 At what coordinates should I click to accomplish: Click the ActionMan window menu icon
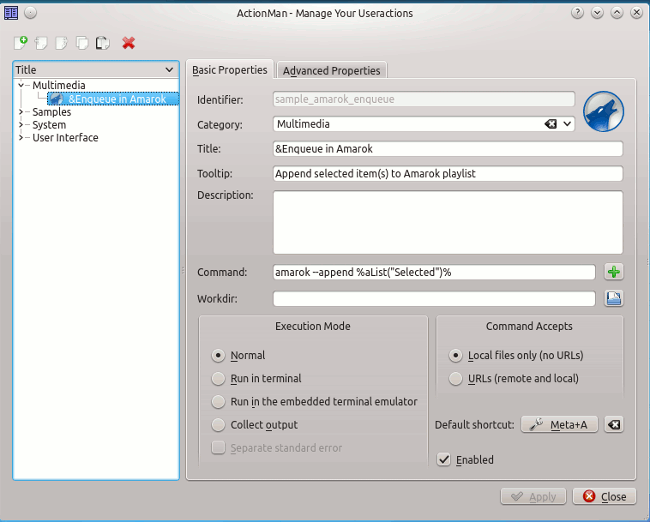[11, 13]
